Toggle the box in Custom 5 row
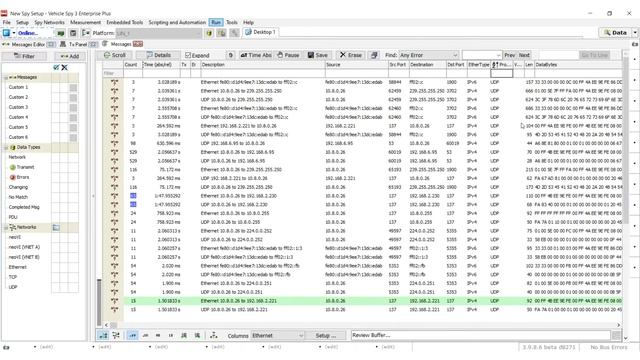The width and height of the screenshot is (640, 360). [73, 127]
